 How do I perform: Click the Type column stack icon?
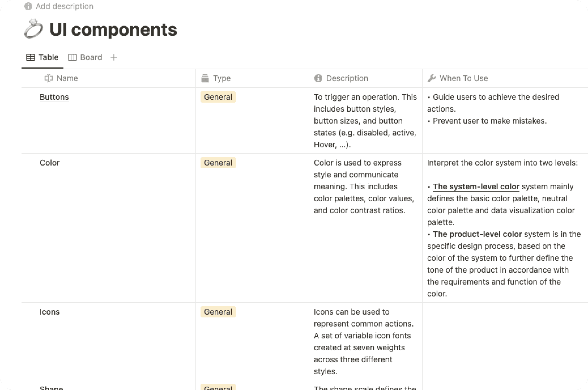tap(205, 78)
